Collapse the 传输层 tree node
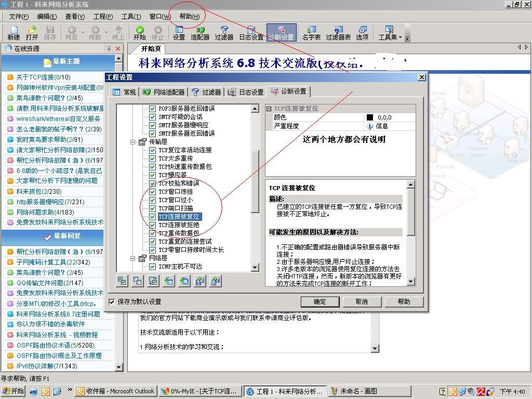 [133, 142]
